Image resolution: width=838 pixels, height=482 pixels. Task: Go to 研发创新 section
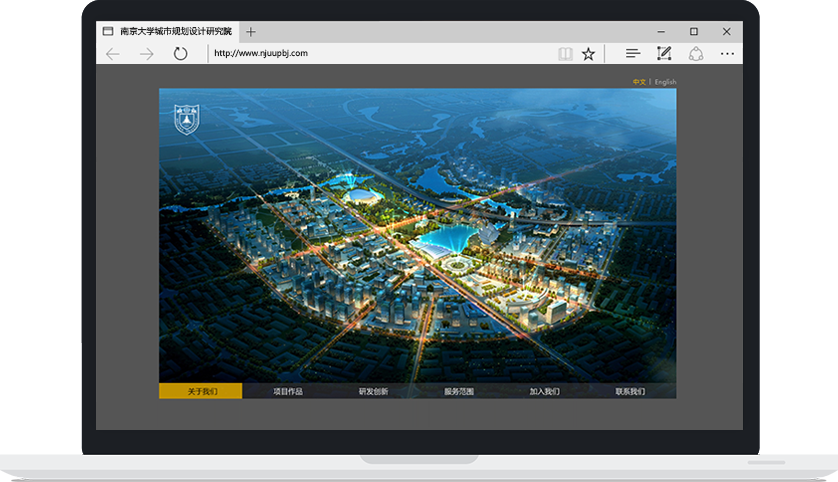click(x=373, y=391)
